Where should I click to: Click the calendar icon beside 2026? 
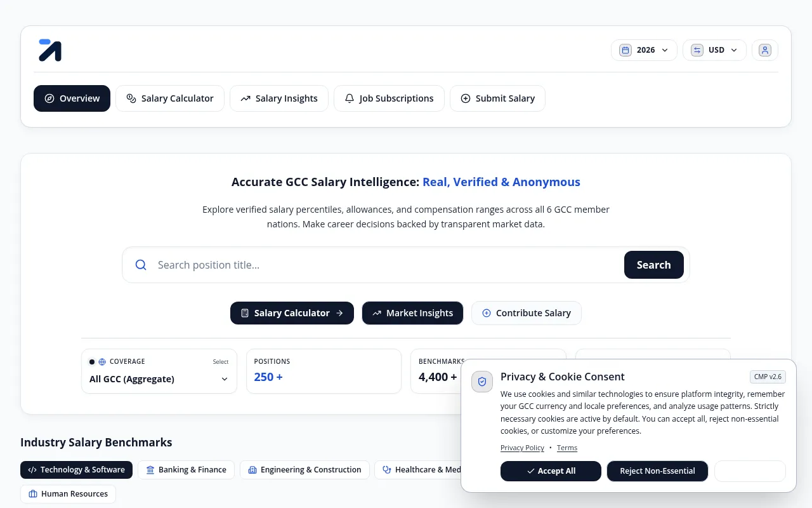[x=625, y=50]
